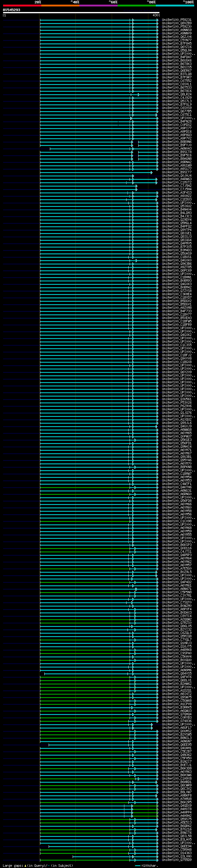Select hit label UniRef100_A3F4S3

click(x=177, y=193)
